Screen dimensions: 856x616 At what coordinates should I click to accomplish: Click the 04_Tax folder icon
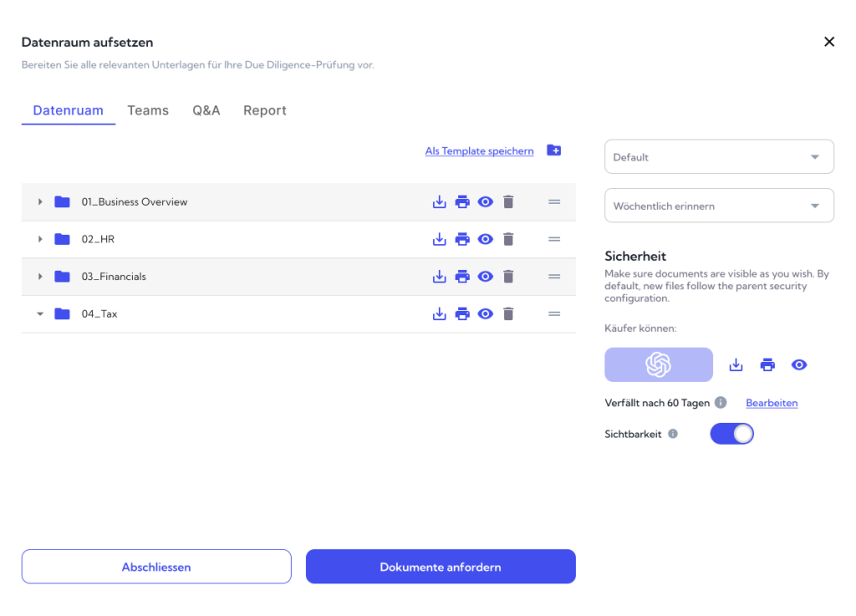[62, 313]
